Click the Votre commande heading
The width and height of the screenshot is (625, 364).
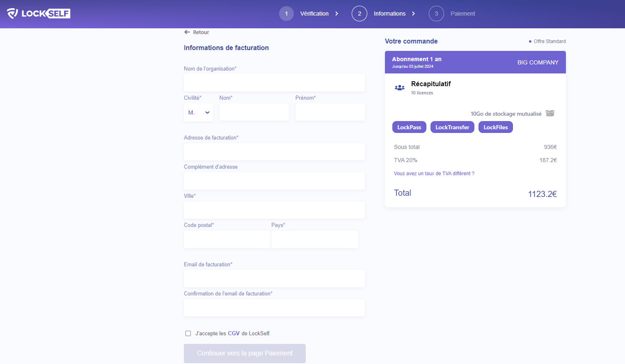(411, 41)
